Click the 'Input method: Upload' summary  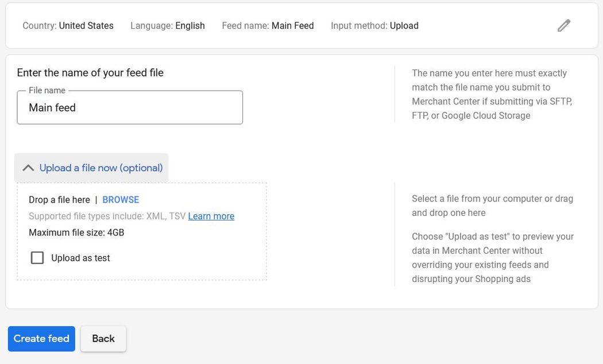[374, 26]
